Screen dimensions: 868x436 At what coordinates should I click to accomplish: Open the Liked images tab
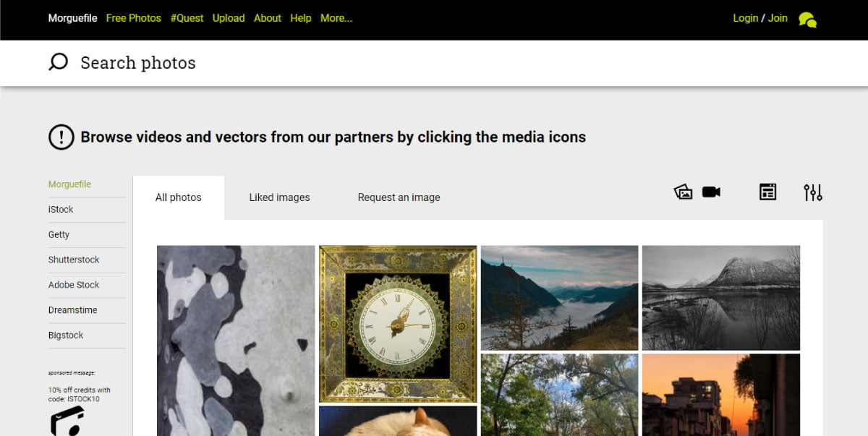(279, 197)
